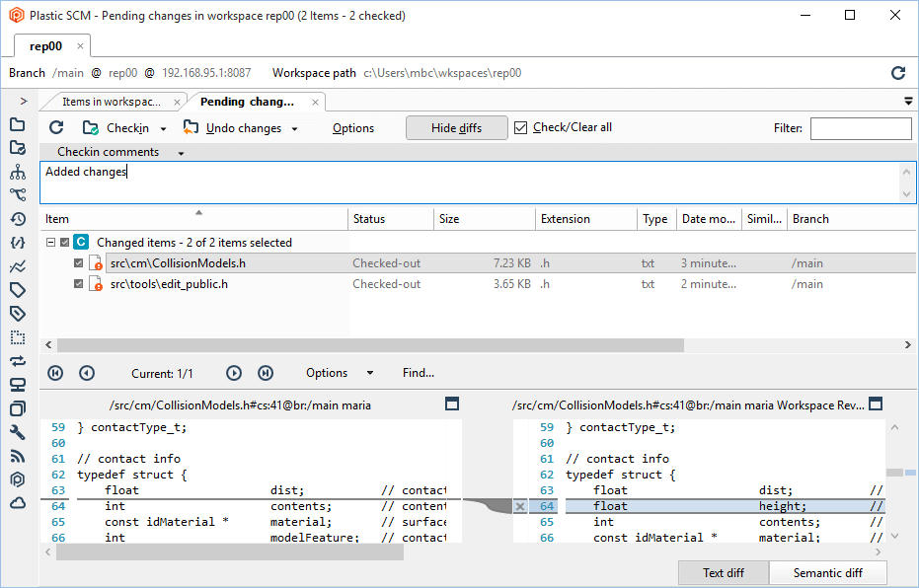The width and height of the screenshot is (919, 588).
Task: Open the stacked boxes icon in the sidebar
Action: (x=18, y=385)
